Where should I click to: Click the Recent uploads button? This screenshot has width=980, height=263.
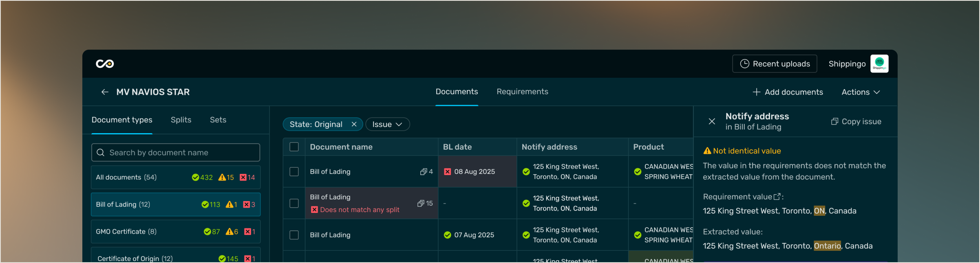(775, 64)
